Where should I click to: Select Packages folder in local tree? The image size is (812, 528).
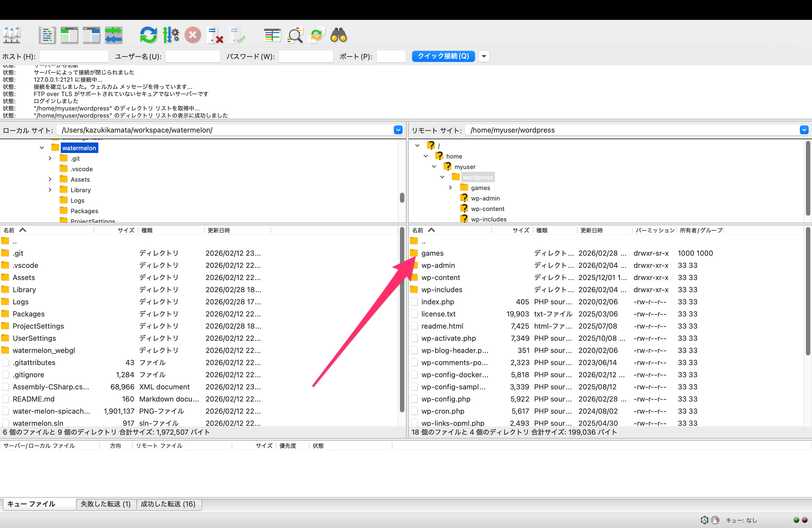[84, 211]
